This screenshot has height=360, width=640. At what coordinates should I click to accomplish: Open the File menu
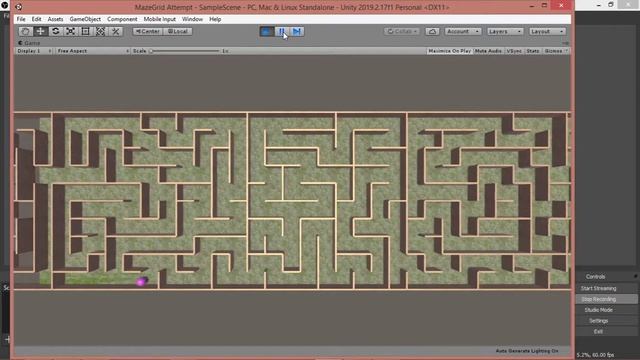coord(21,19)
